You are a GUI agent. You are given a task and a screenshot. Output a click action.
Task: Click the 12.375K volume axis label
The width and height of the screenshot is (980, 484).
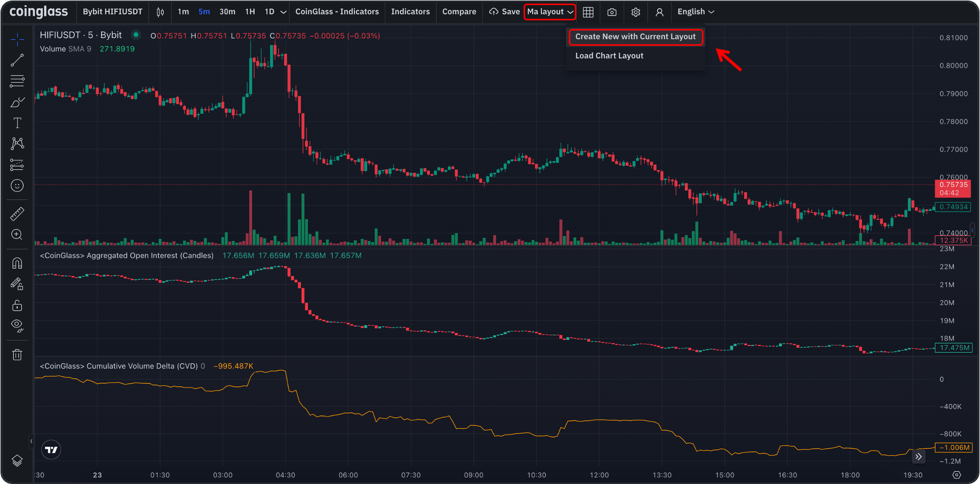[953, 240]
